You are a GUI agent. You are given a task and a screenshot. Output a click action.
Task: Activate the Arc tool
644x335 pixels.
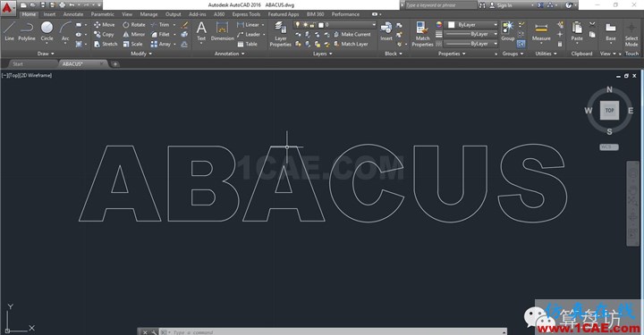click(x=65, y=31)
